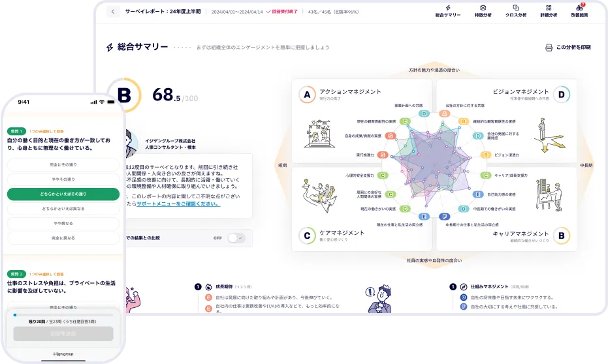Switch to the 詳細分析 tab
This screenshot has width=608, height=364.
(x=549, y=11)
